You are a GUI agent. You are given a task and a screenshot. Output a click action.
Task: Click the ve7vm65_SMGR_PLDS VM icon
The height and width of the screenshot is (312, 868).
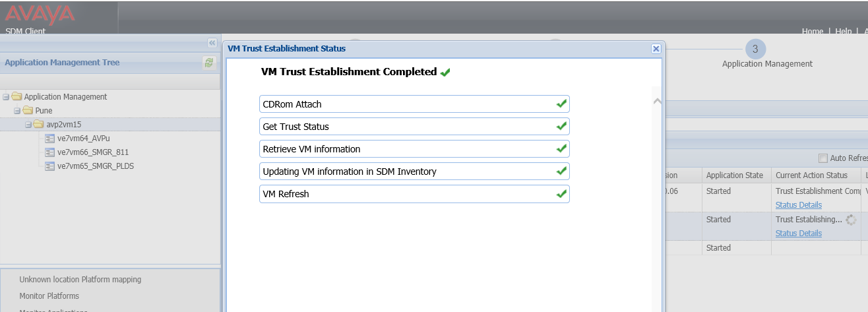49,166
